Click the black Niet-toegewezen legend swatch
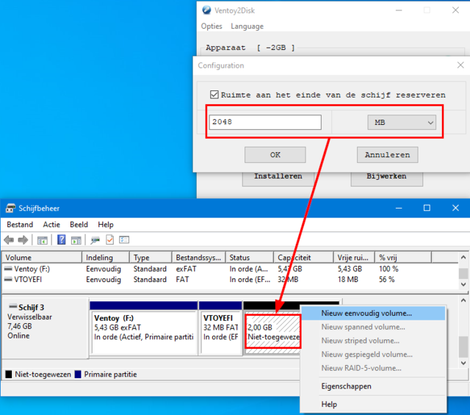This screenshot has width=470, height=415. point(9,374)
